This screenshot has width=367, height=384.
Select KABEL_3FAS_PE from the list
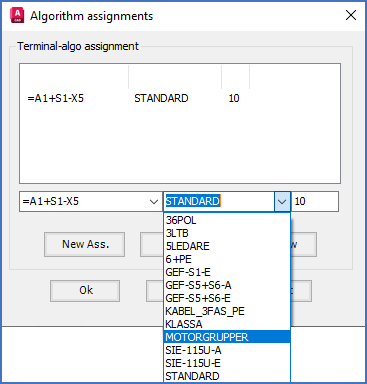click(x=227, y=311)
